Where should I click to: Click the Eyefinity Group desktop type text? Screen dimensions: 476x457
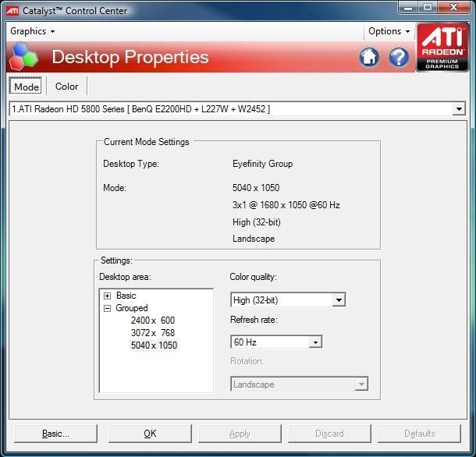point(263,164)
